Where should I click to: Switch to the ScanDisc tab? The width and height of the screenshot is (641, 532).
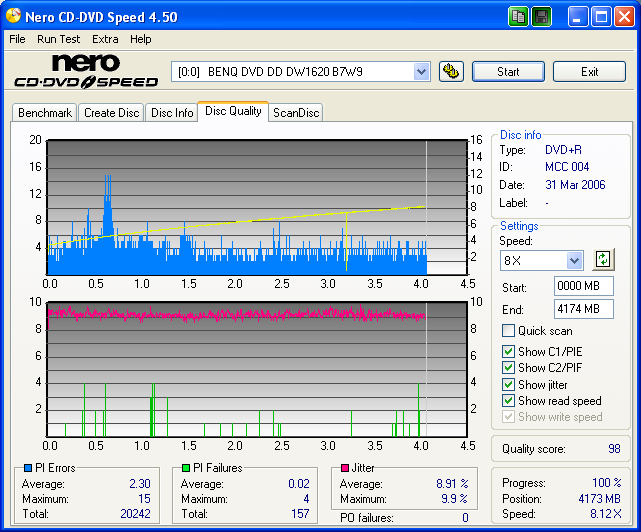pyautogui.click(x=296, y=112)
